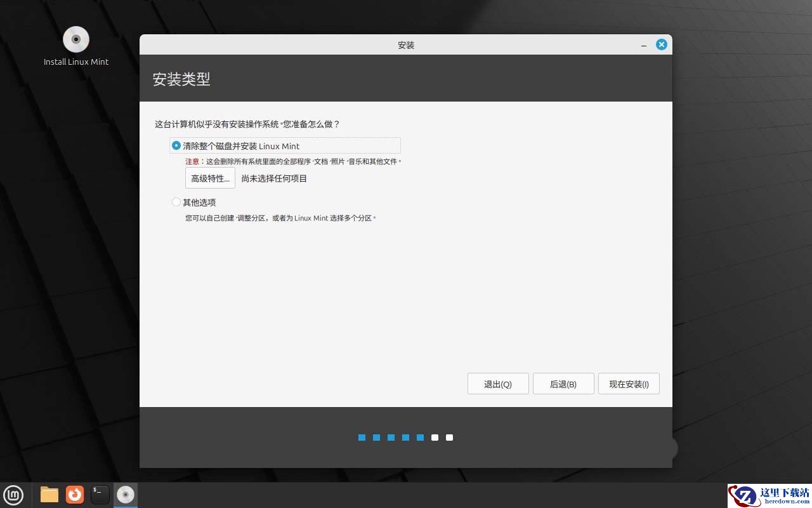This screenshot has height=508, width=812.
Task: Click the 安装 window title text
Action: coord(406,45)
